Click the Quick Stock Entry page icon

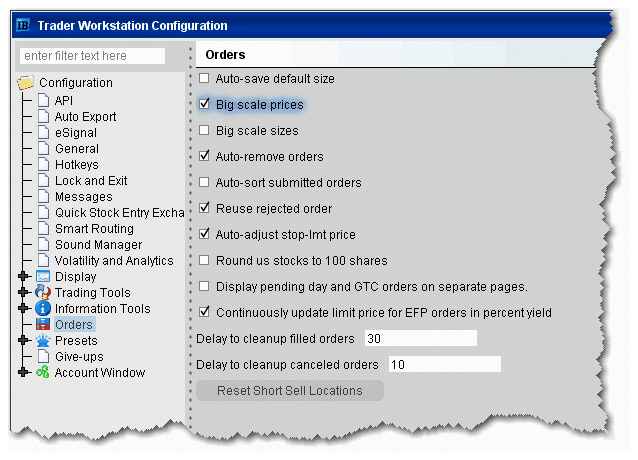click(x=43, y=212)
